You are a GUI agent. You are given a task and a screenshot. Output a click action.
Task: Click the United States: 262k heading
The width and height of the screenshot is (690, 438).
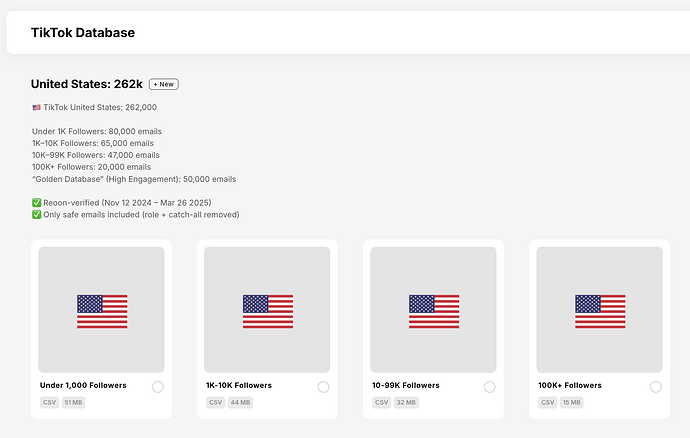coord(87,84)
